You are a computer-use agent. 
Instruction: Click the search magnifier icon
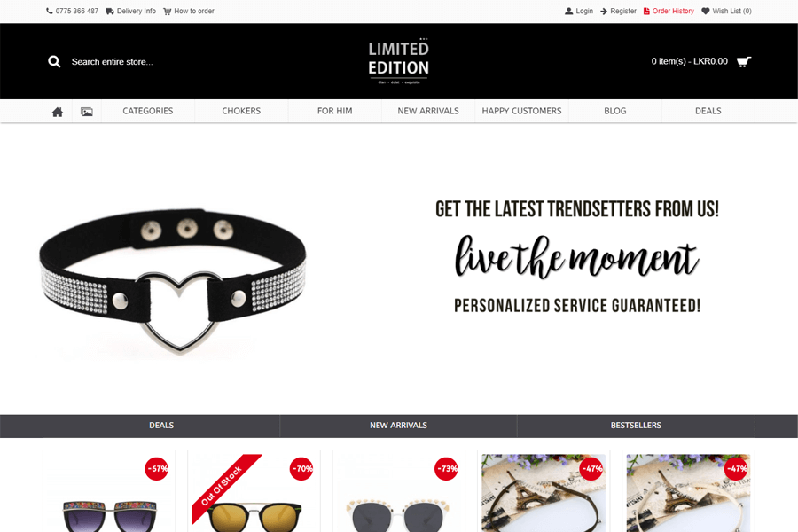(x=54, y=61)
